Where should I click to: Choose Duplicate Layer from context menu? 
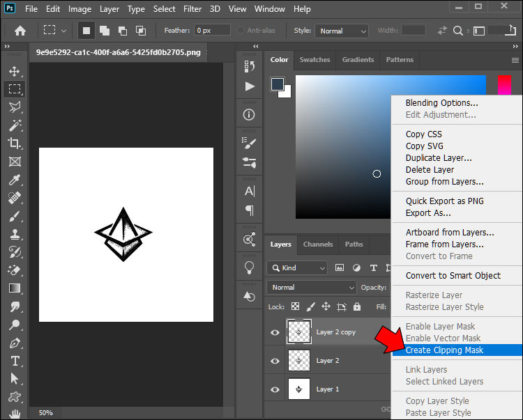click(457, 158)
